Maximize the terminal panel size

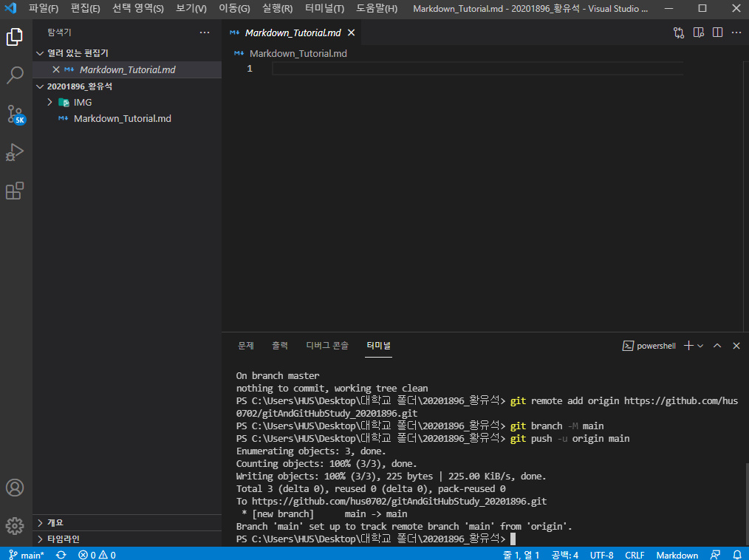[717, 346]
